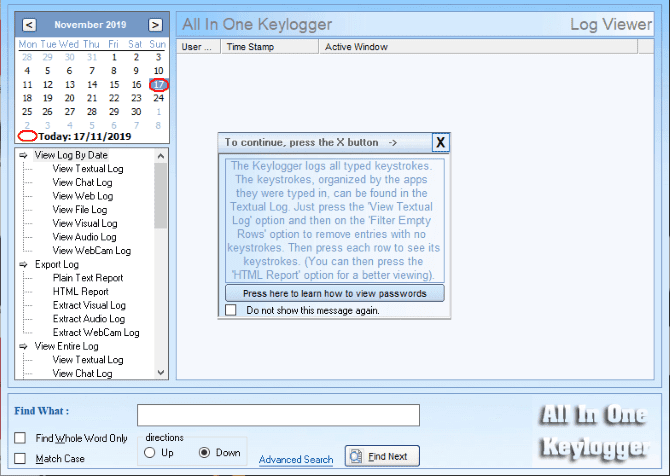Go to previous month in calendar
This screenshot has height=476, width=670.
29,25
